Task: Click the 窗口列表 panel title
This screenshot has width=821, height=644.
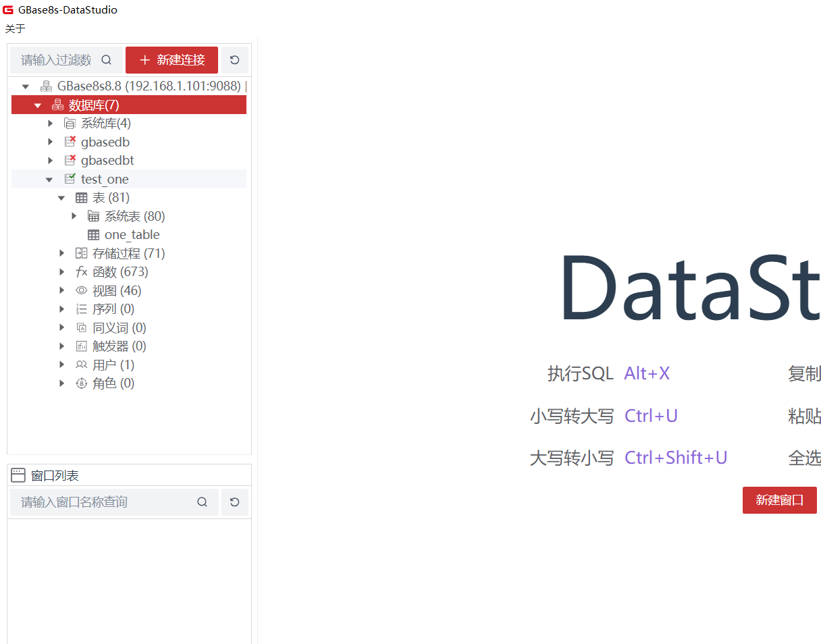Action: 55,475
